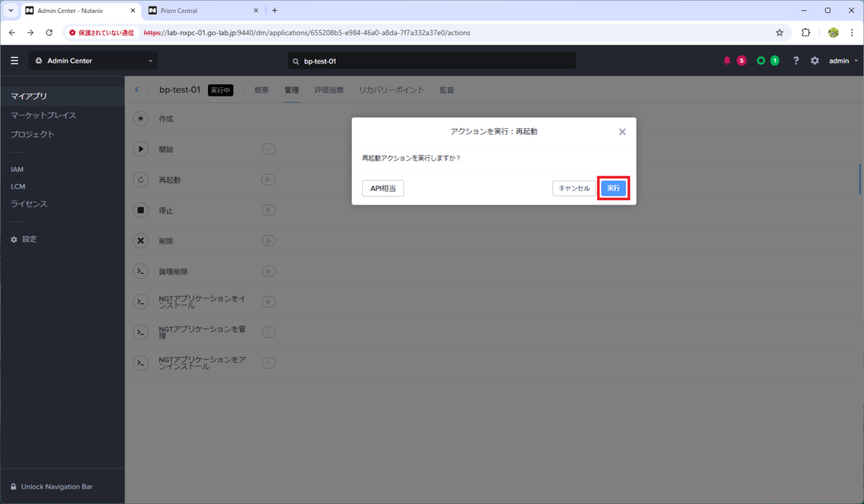The height and width of the screenshot is (504, 864).
Task: Run NGTアプリケーションをアンインストール with its run button
Action: point(269,363)
